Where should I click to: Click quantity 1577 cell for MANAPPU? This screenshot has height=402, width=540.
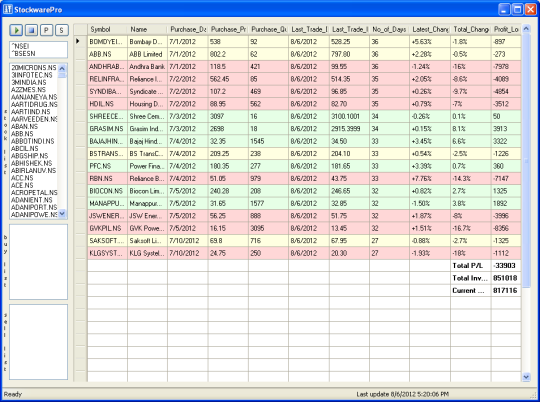[268, 203]
